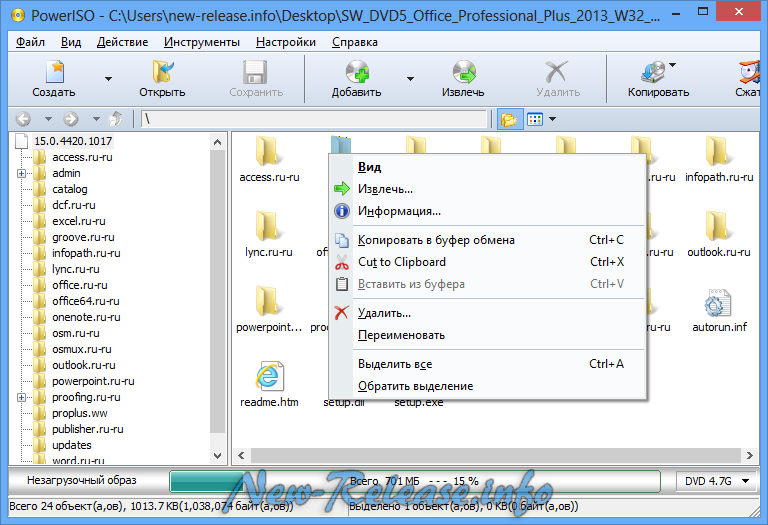Image resolution: width=768 pixels, height=525 pixels.
Task: Choose Удалить... in the context menu
Action: coord(489,313)
